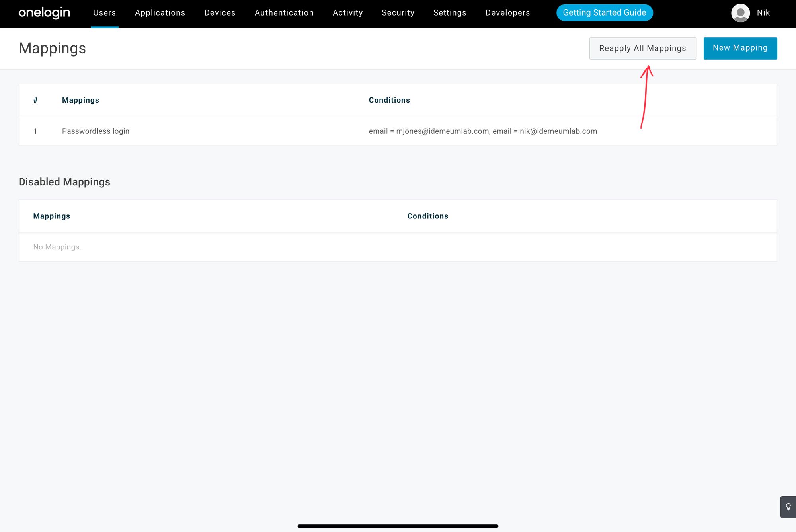Open the Passwordless login mapping
The width and height of the screenshot is (796, 532).
pos(96,131)
